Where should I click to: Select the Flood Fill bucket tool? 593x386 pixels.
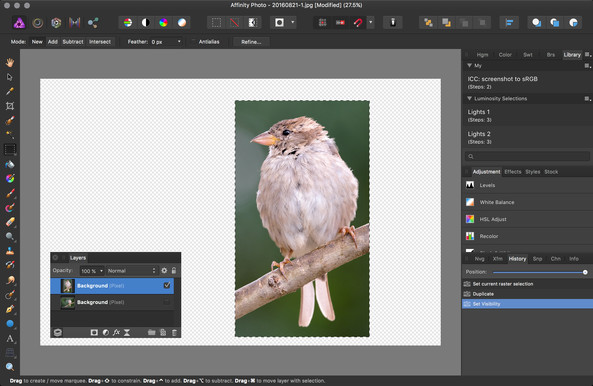click(x=10, y=164)
